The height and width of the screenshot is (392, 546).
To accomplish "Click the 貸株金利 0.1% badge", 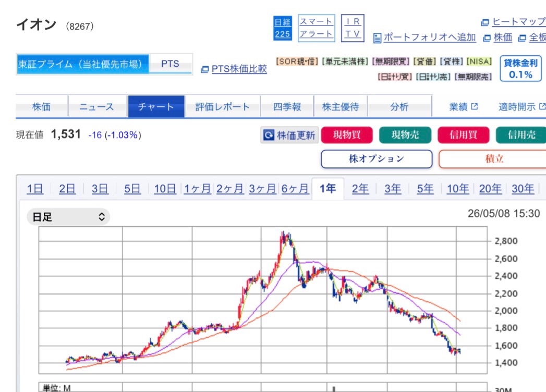I will (520, 69).
